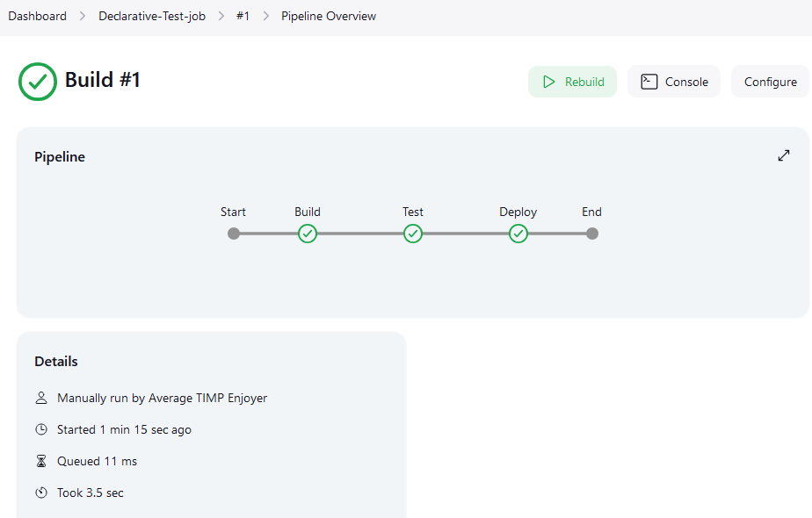Click the clock icon beside Started
Viewport: 812px width, 518px height.
point(41,429)
